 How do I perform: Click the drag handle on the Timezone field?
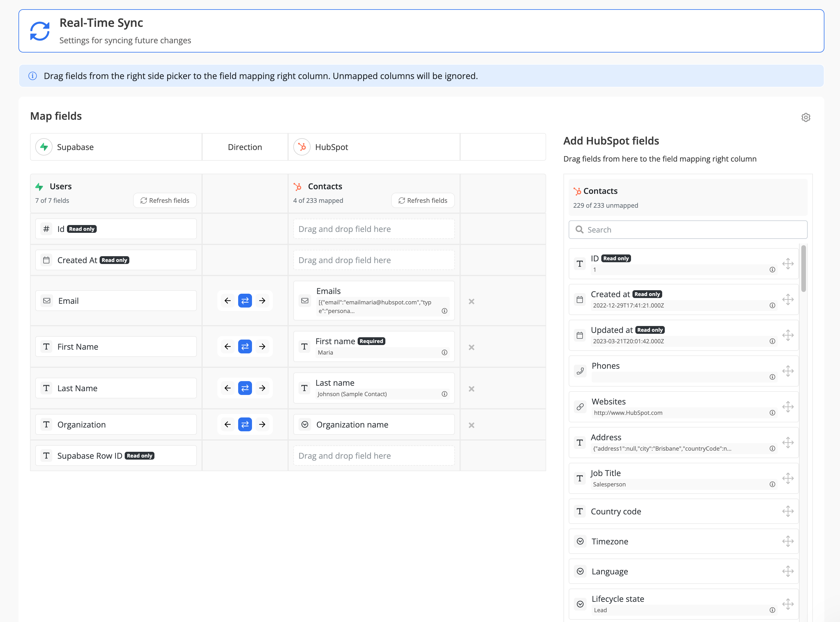[788, 542]
